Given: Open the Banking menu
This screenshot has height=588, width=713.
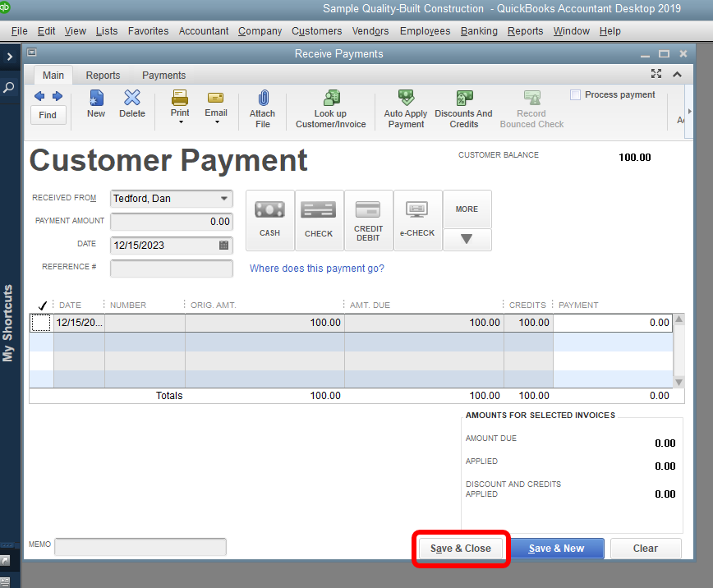Looking at the screenshot, I should pos(479,31).
